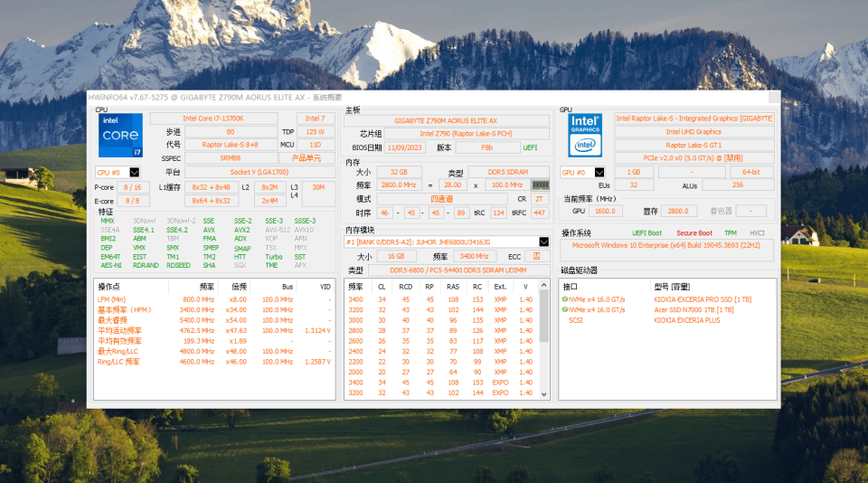This screenshot has width=868, height=483.
Task: Select the KIOXIA-EXCERIA PRO SSD [1 TB] drive row
Action: coord(667,299)
